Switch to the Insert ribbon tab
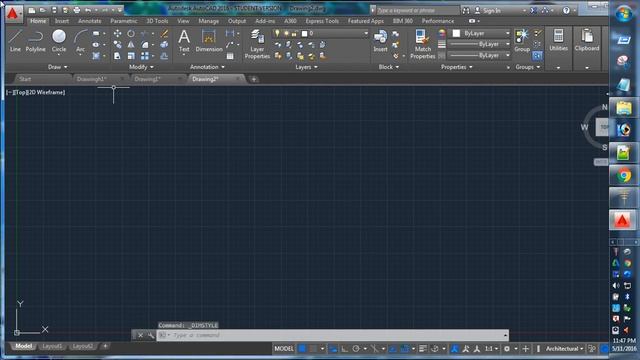This screenshot has width=640, height=360. (62, 21)
